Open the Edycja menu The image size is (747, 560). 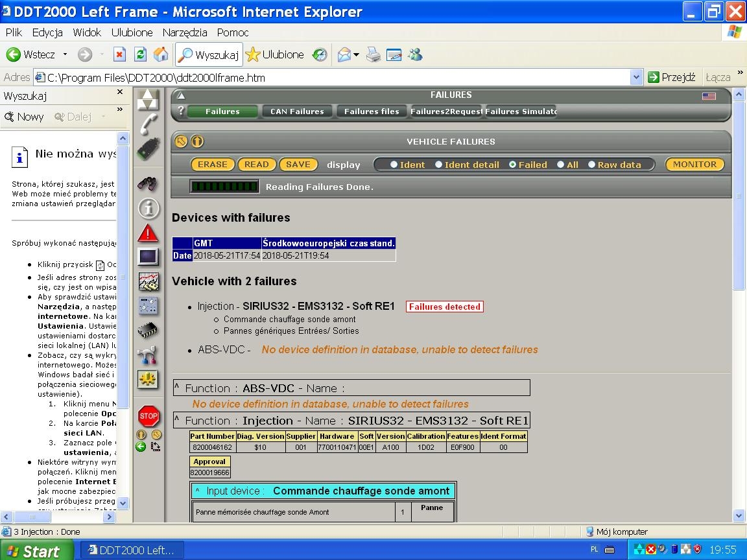pyautogui.click(x=47, y=32)
